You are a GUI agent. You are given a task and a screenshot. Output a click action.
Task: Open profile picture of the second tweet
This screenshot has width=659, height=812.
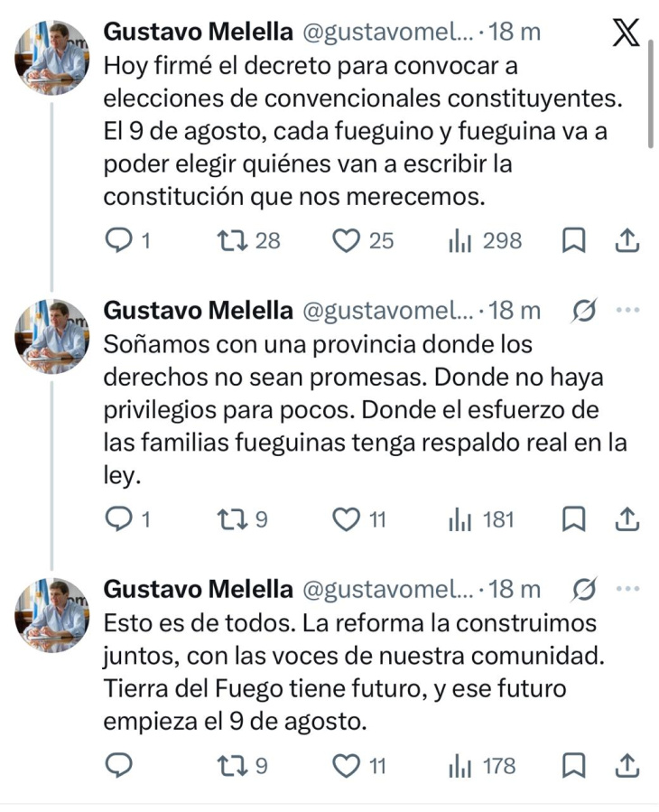52,335
